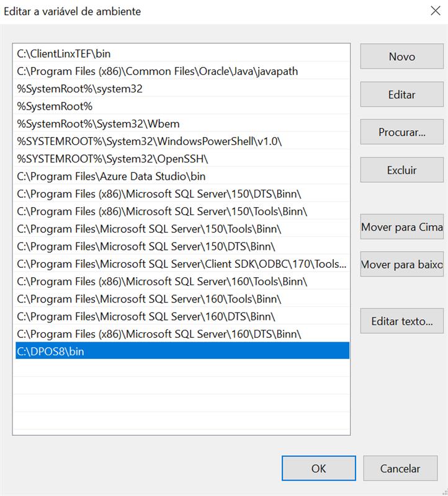Click Mover para baixo button
The image size is (448, 496).
pyautogui.click(x=401, y=265)
